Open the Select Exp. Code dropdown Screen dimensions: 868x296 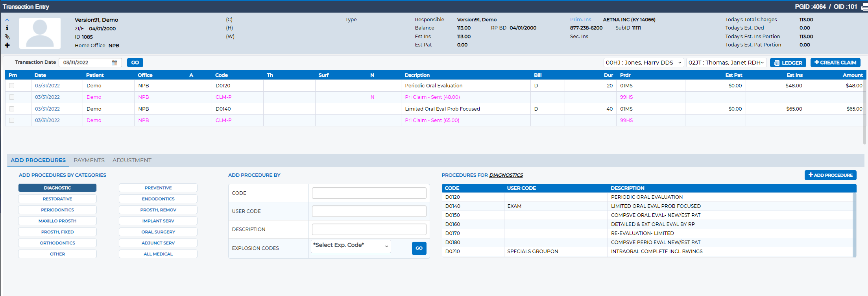click(x=351, y=245)
